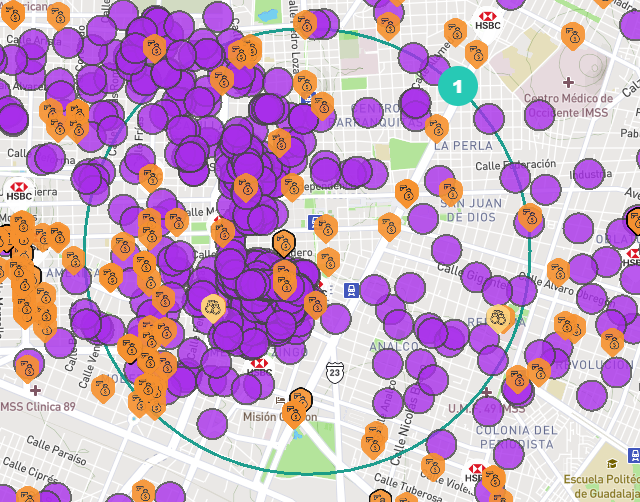Select the Calle Tuberosa street label
The height and width of the screenshot is (502, 640).
[408, 487]
